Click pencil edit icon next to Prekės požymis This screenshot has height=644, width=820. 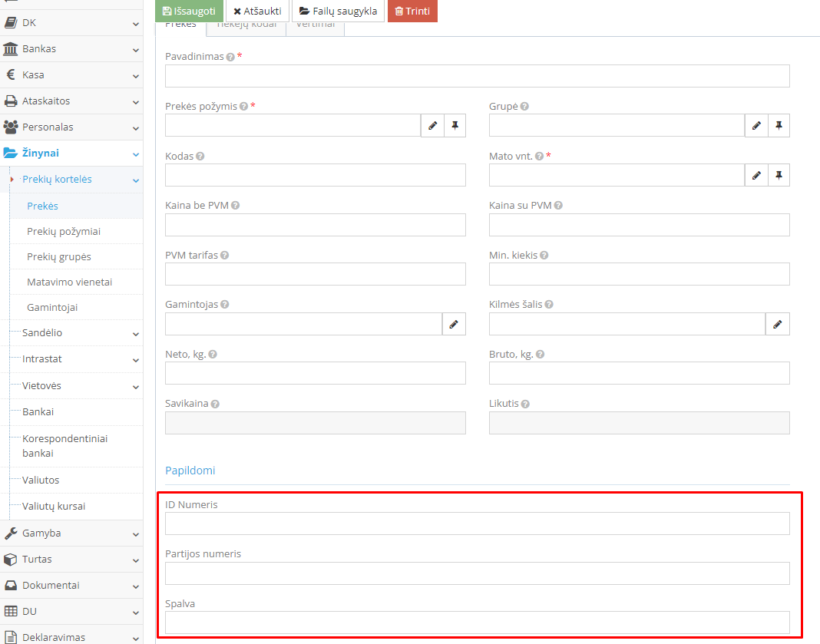[432, 125]
